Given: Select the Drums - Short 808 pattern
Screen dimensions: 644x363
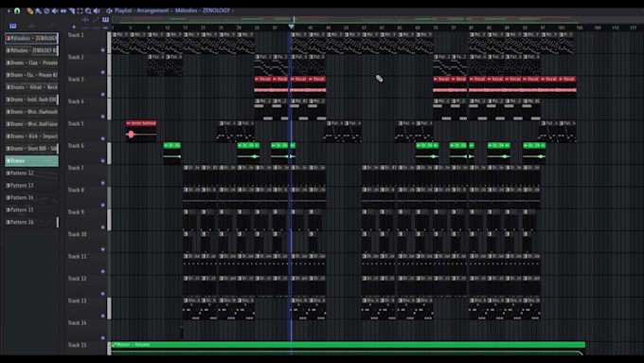Looking at the screenshot, I should (31, 149).
